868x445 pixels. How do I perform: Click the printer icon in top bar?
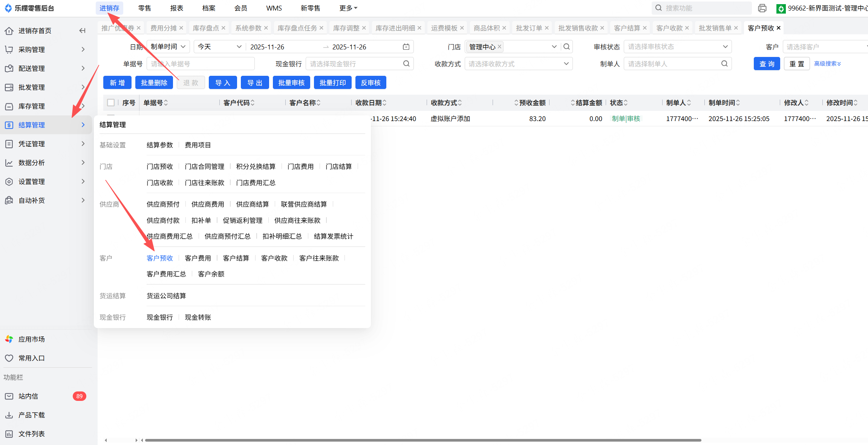click(762, 8)
